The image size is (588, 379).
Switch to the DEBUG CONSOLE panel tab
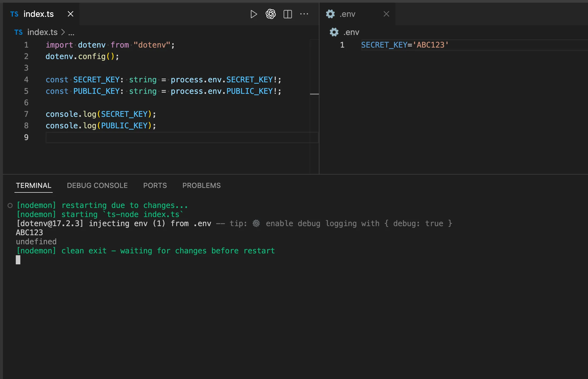pos(97,185)
